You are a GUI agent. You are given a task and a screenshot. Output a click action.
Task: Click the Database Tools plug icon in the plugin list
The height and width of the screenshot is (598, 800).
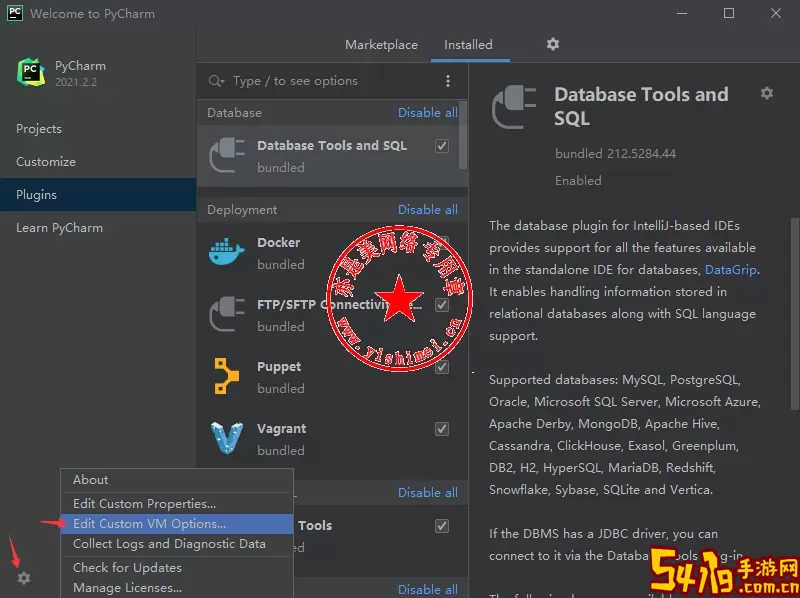[x=228, y=156]
